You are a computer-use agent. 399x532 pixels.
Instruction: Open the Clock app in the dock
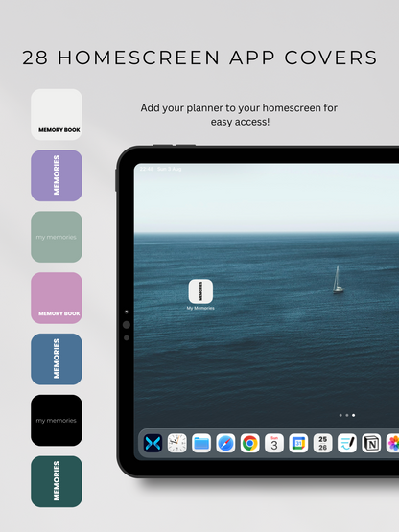(x=176, y=443)
